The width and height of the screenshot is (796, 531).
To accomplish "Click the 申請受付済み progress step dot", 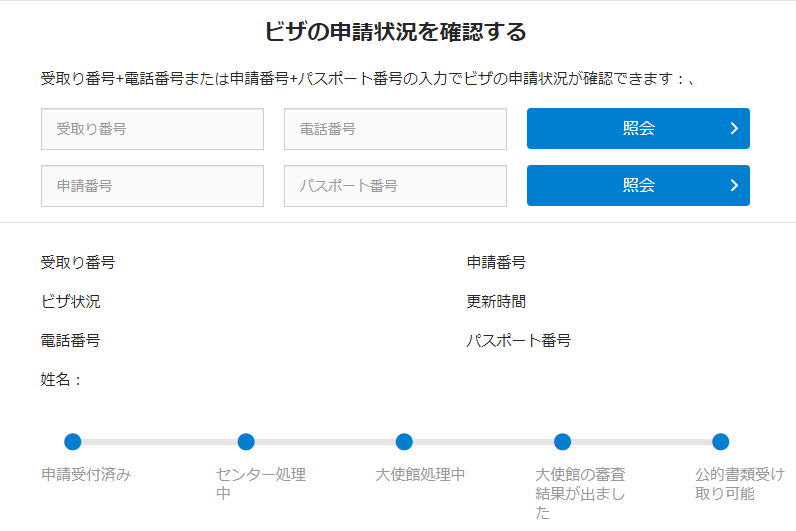I will click(x=72, y=442).
